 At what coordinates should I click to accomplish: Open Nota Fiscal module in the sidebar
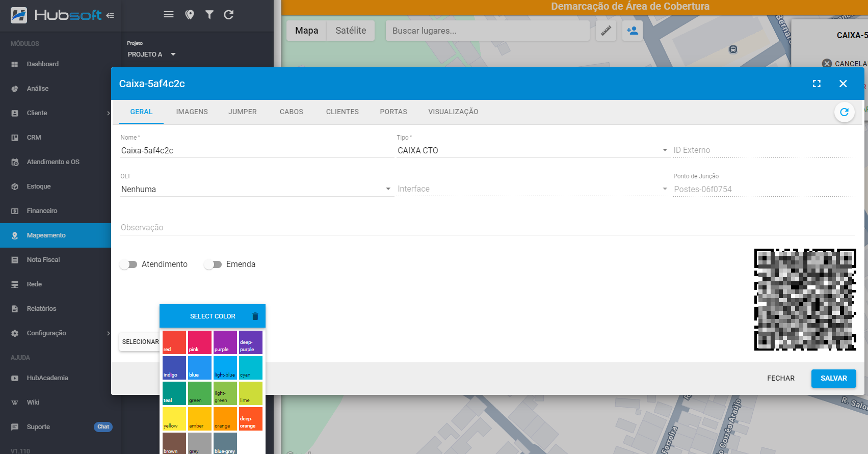click(56, 260)
